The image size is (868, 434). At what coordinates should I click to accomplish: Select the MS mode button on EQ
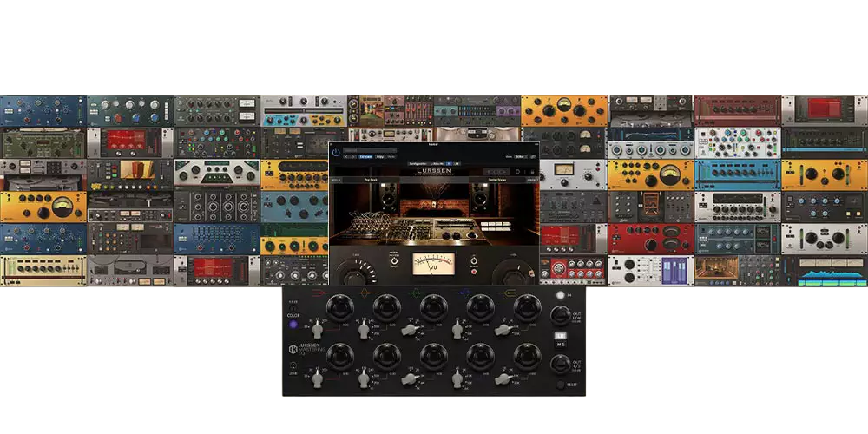(560, 344)
